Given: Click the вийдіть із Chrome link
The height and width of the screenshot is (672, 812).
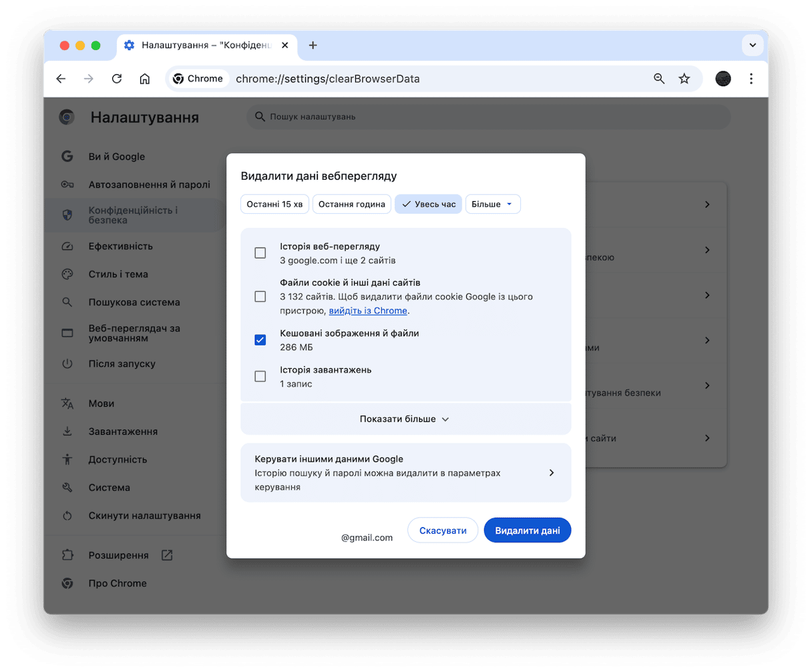Looking at the screenshot, I should point(368,311).
